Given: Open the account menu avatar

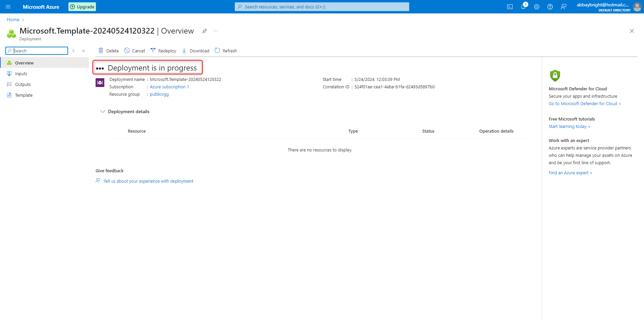Looking at the screenshot, I should tap(637, 7).
